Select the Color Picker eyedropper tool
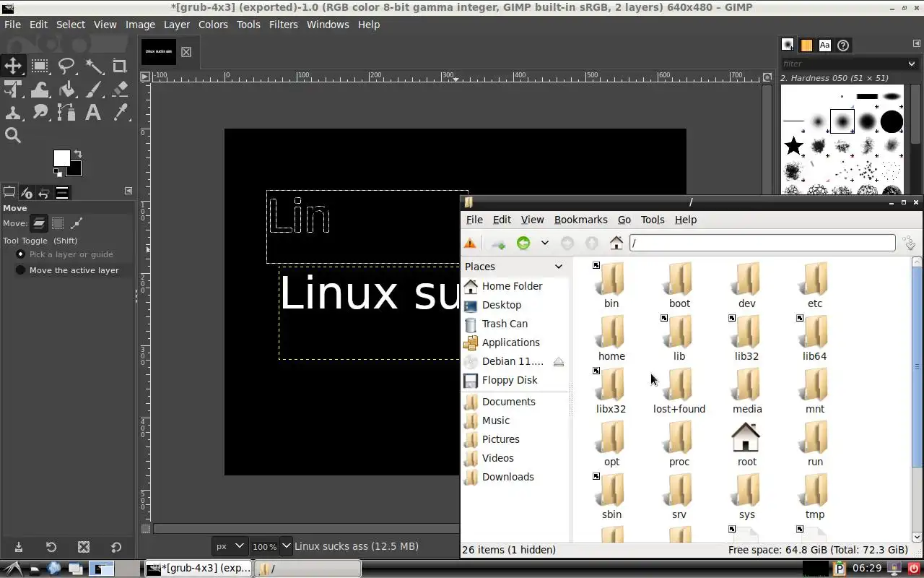924x578 pixels. (x=120, y=112)
